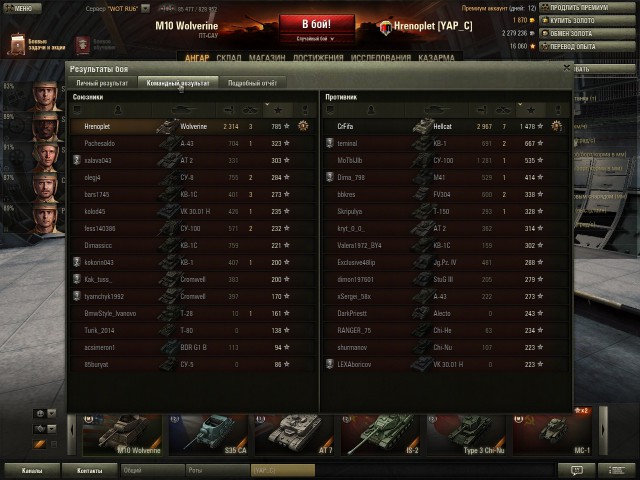
Task: Click Hrenoplet's medal award icon
Action: point(303,126)
